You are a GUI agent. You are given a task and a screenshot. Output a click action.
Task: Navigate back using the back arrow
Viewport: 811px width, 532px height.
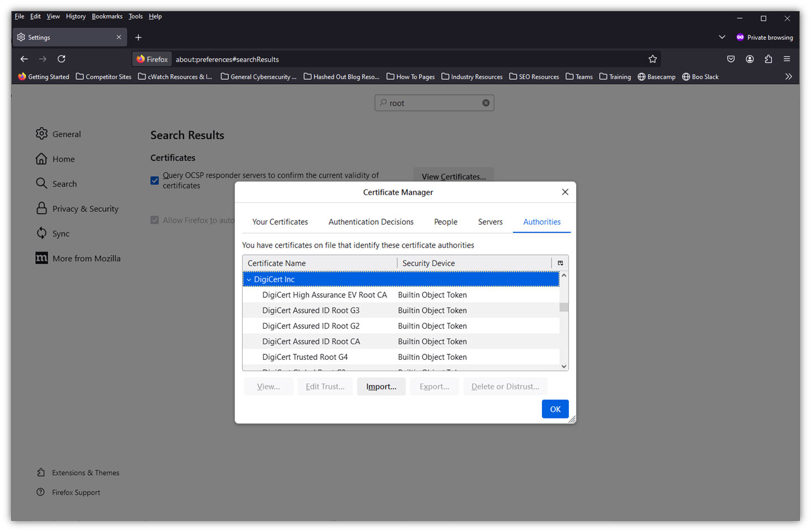pos(24,59)
